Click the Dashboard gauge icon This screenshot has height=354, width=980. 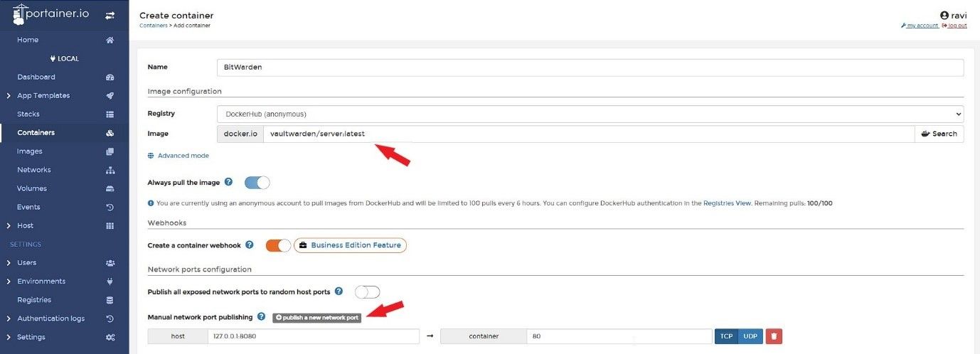pyautogui.click(x=110, y=77)
